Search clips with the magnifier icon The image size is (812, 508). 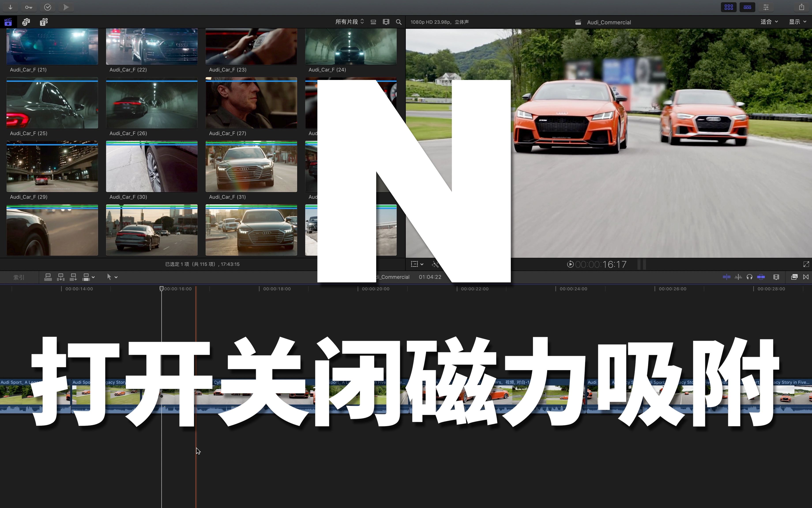tap(399, 22)
